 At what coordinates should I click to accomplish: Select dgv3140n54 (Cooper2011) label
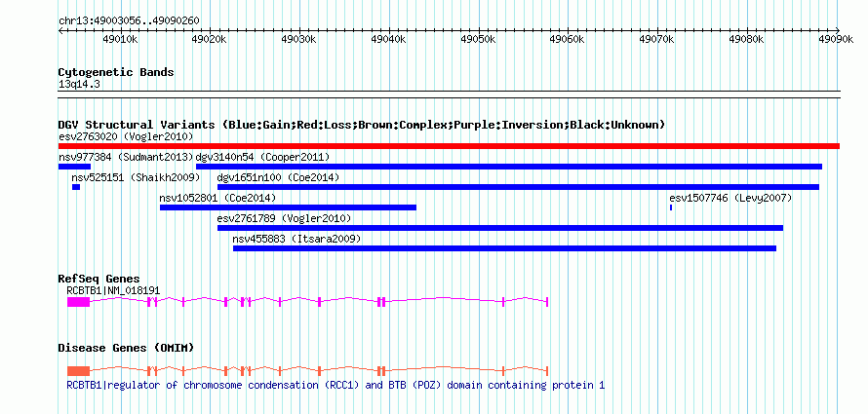click(262, 157)
